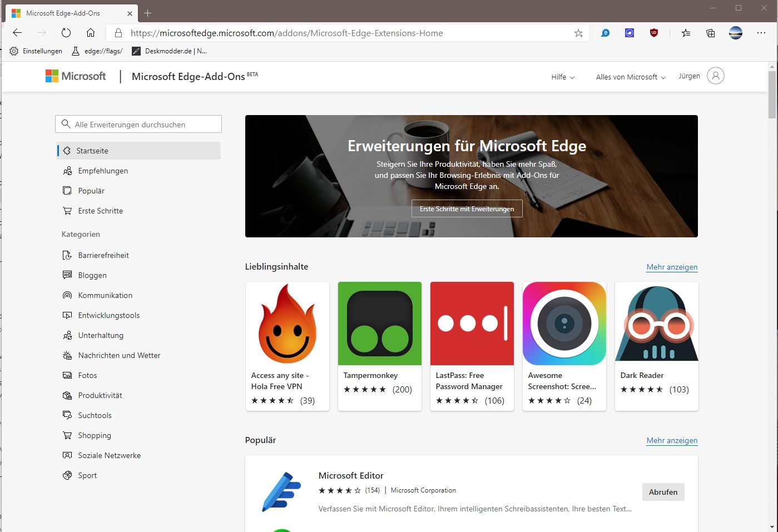Click the Nachrichten und Wetter icon

pos(67,355)
